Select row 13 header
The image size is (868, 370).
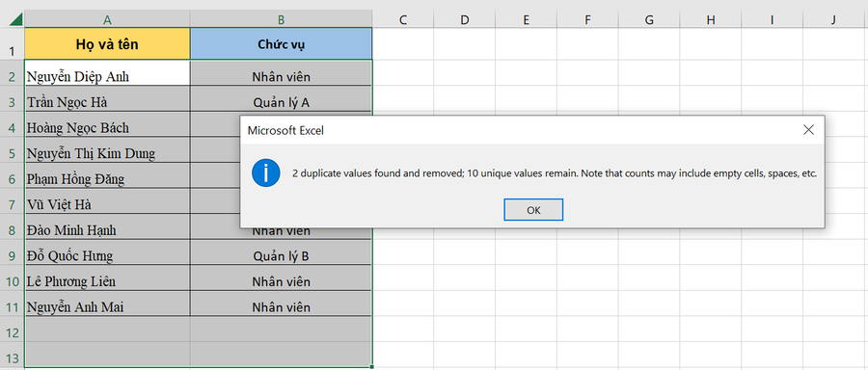pyautogui.click(x=13, y=355)
